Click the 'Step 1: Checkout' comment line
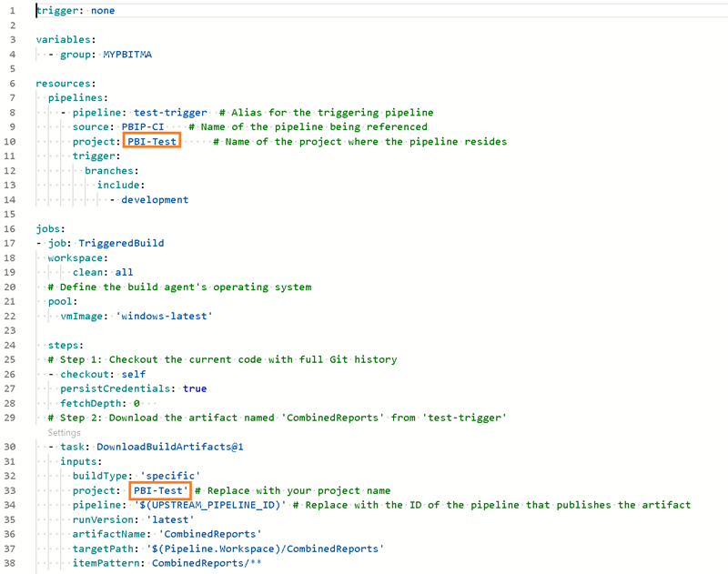This screenshot has width=728, height=574. coord(226,359)
